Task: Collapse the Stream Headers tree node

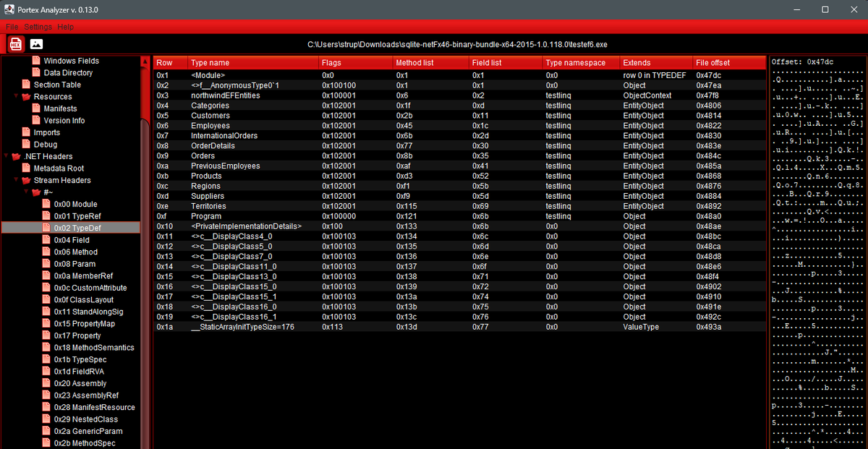Action: (x=17, y=180)
